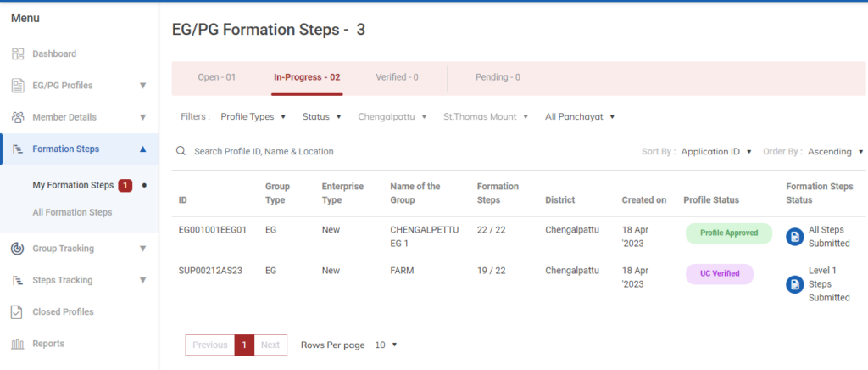Open All Formation Steps submenu item
Viewport: 868px width, 370px height.
pos(72,212)
